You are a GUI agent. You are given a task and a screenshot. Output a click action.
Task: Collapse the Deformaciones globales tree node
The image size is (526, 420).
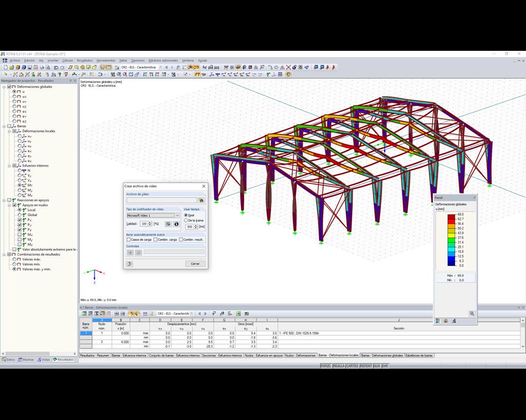click(4, 87)
